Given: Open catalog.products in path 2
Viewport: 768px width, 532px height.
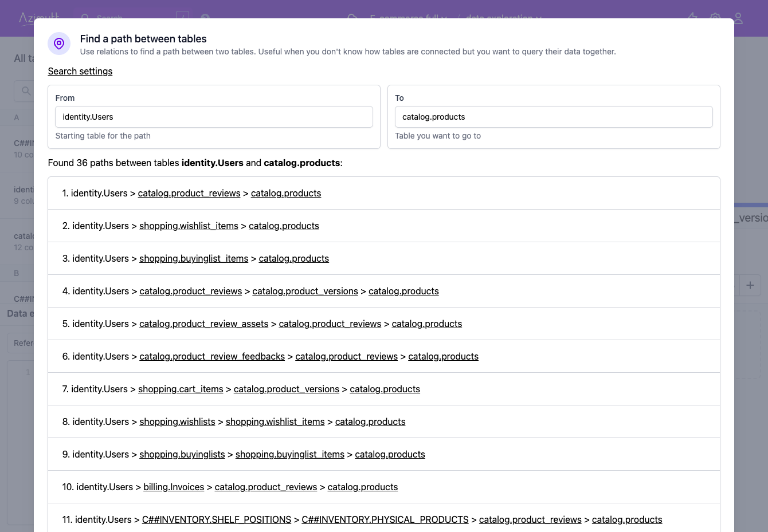Looking at the screenshot, I should [284, 226].
